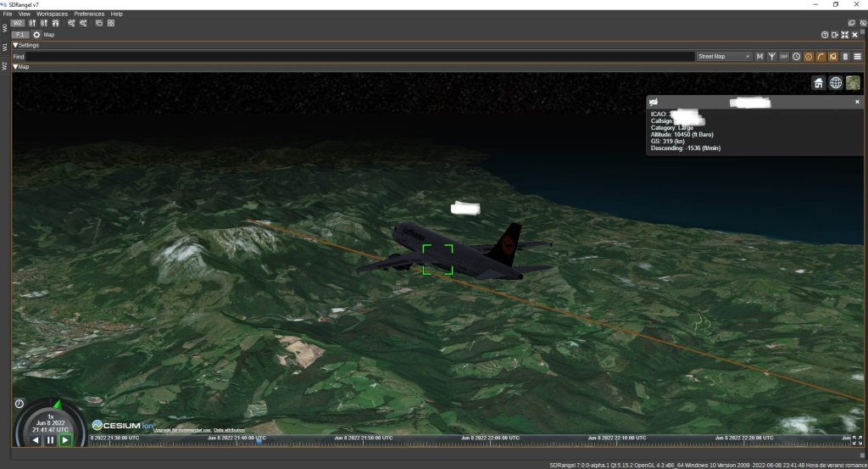Viewport: 868px width, 469px height.
Task: Open the globe scene mode picker
Action: (836, 82)
